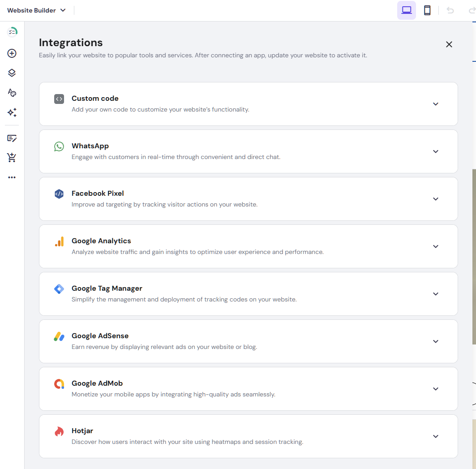Screen dimensions: 476x469
Task: Expand the Facebook Pixel integration chevron
Action: [436, 199]
